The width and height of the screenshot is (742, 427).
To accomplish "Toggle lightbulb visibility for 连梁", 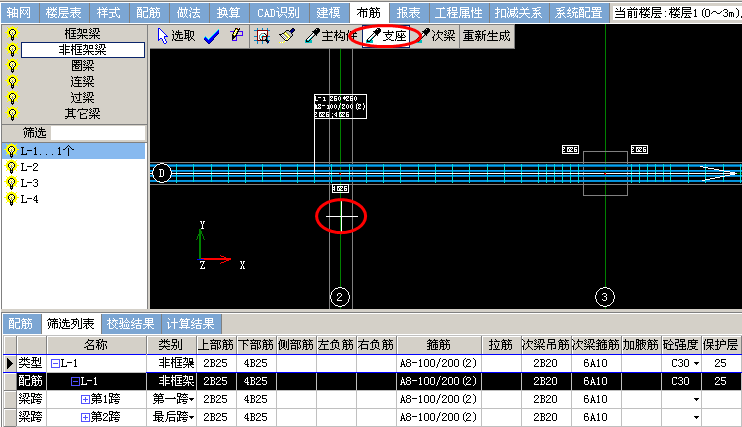I will [12, 82].
